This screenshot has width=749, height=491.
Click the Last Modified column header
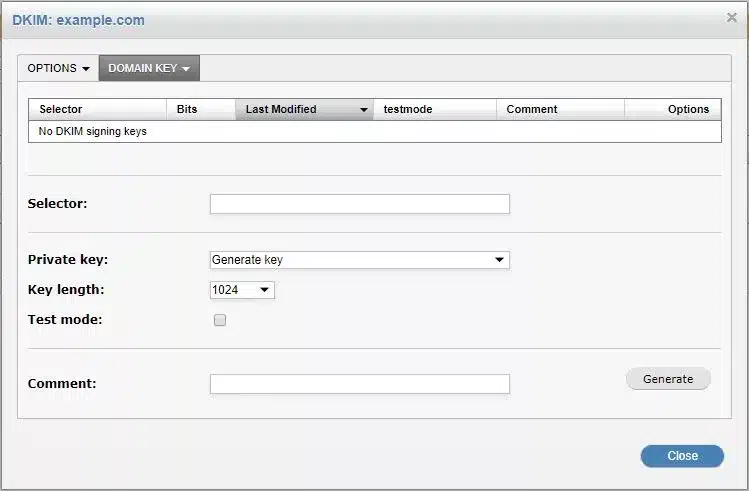point(281,109)
